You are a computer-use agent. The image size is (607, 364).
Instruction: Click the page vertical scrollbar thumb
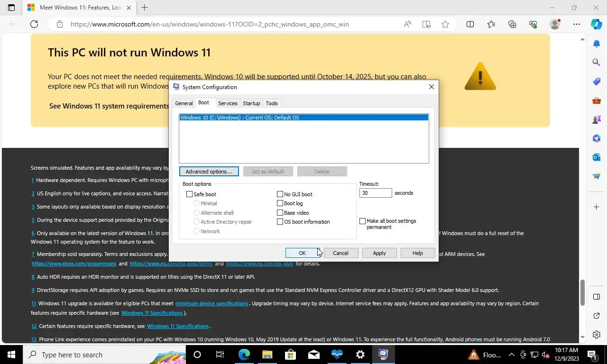[x=583, y=293]
